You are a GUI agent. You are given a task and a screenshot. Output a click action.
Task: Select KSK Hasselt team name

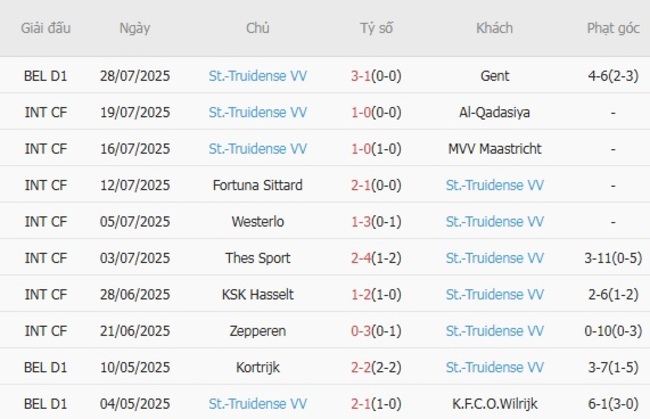coord(257,294)
